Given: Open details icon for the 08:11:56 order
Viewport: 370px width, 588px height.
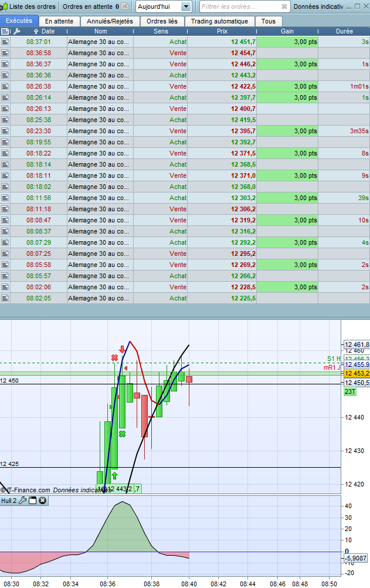Looking at the screenshot, I should 5,198.
